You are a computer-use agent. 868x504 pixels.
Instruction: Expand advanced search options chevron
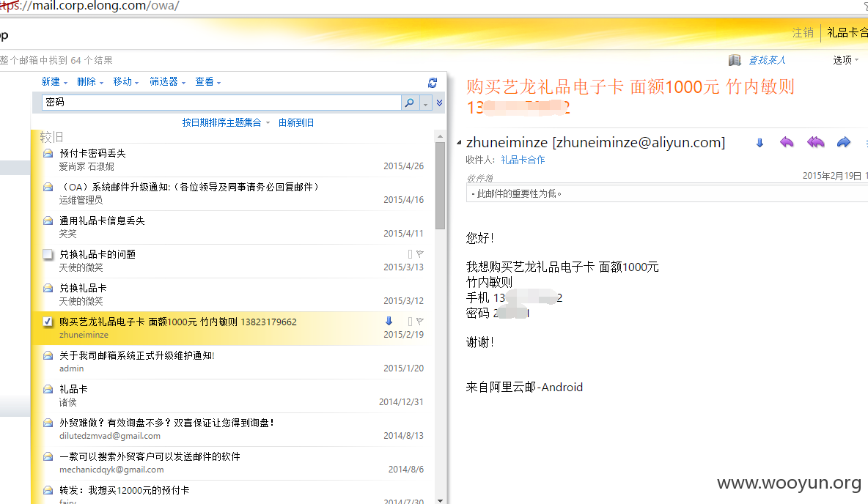point(440,103)
